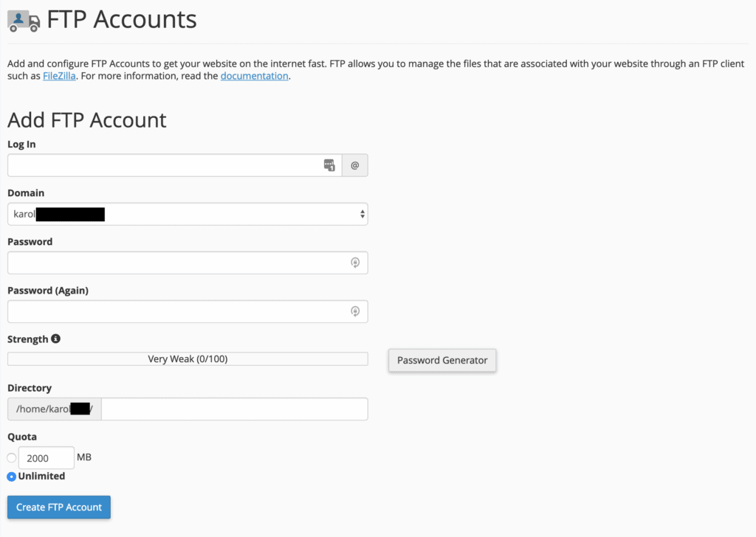Screen dimensions: 756x537
Task: Click the Strength info icon
Action: click(55, 339)
